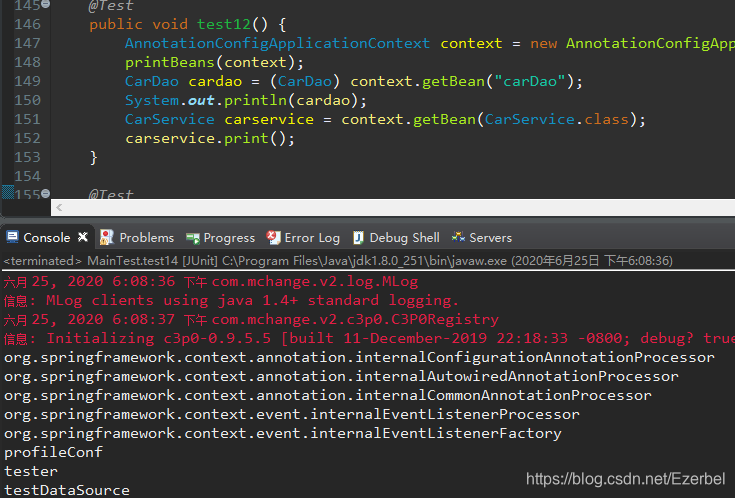735x498 pixels.
Task: Click the MLog clients console message
Action: coord(231,301)
